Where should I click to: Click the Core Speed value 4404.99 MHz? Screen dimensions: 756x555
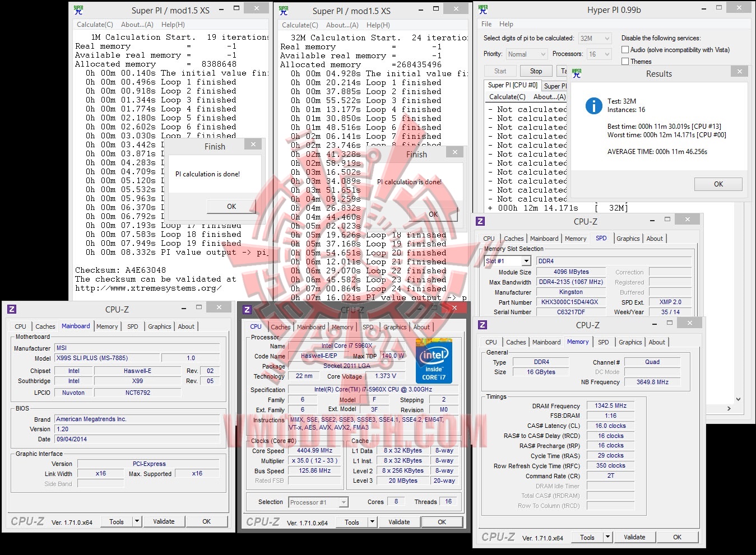tap(315, 451)
